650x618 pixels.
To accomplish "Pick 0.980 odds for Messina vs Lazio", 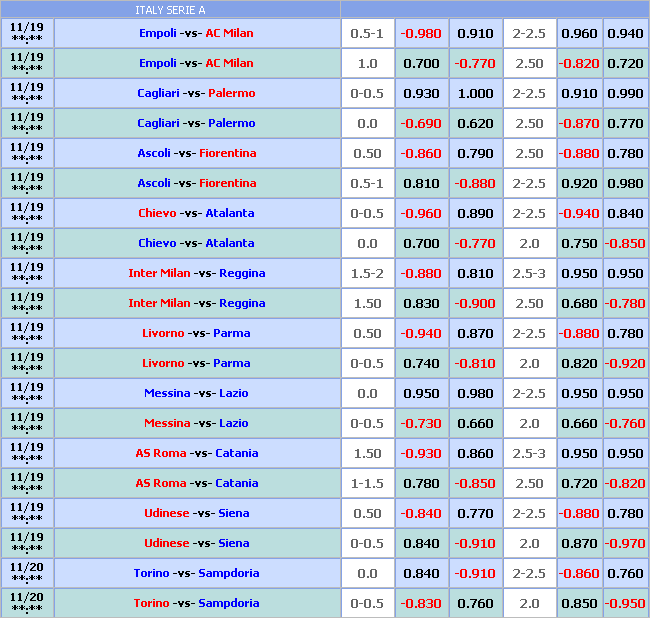I will 475,393.
